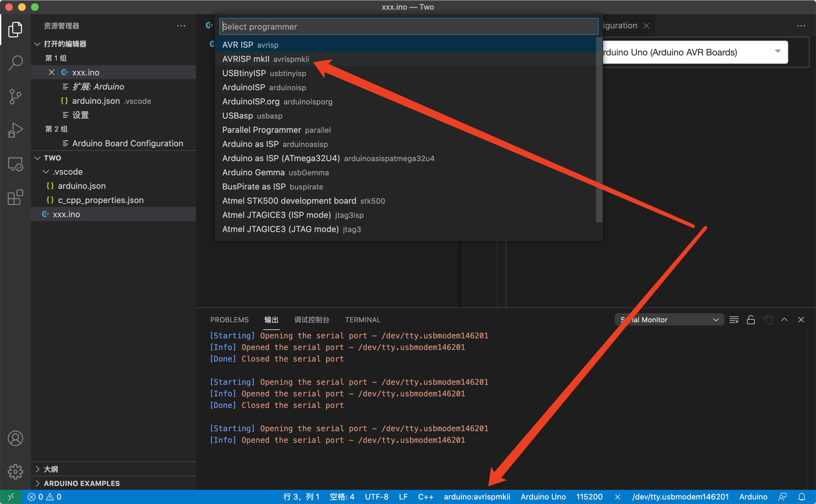The image size is (816, 504).
Task: Click the programmer list scrollbar
Action: (599, 130)
